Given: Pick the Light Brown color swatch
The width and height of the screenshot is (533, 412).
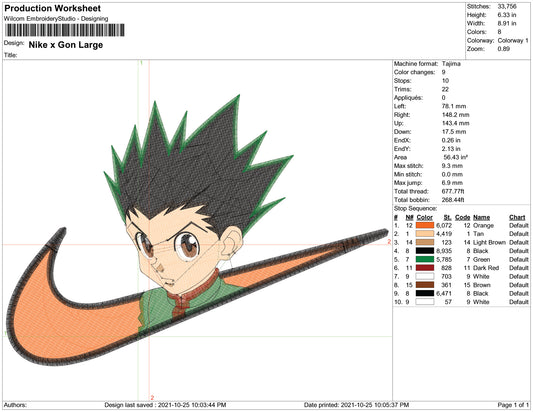Looking at the screenshot, I should 425,242.
